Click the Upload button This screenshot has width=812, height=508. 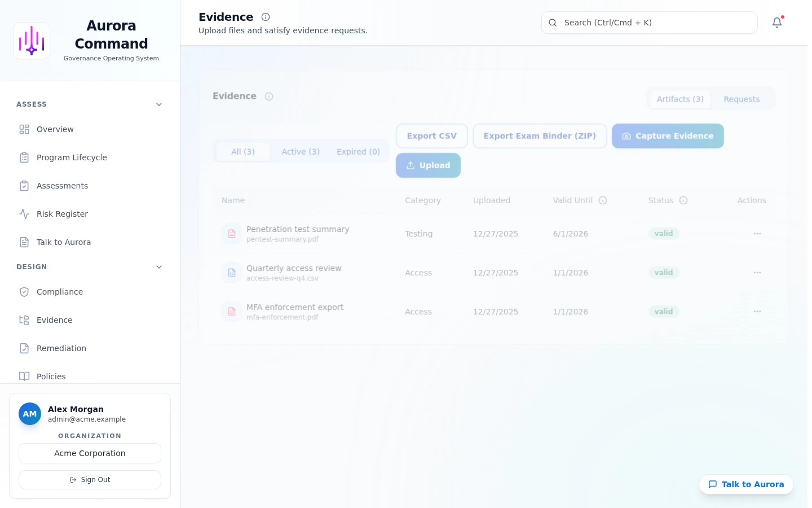click(428, 165)
